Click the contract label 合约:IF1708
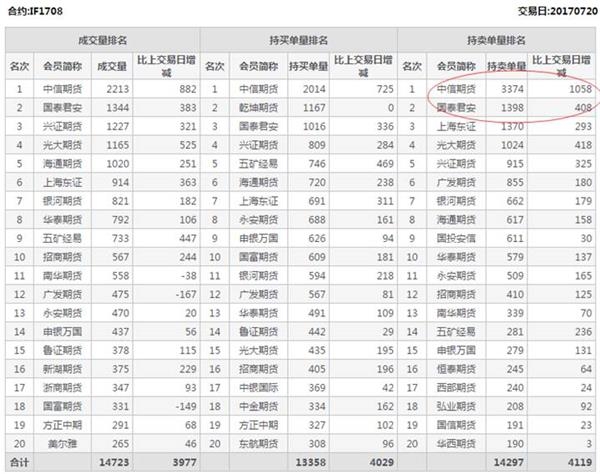 click(31, 13)
